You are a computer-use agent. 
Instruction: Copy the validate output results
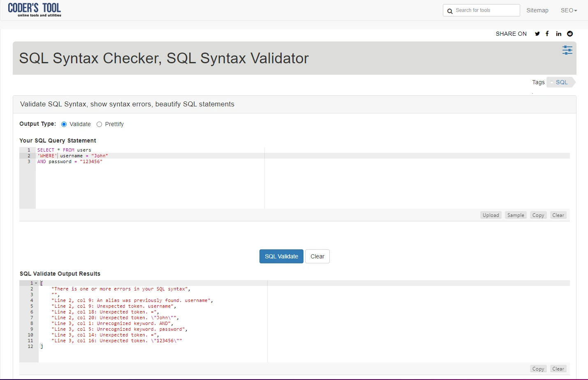(538, 369)
